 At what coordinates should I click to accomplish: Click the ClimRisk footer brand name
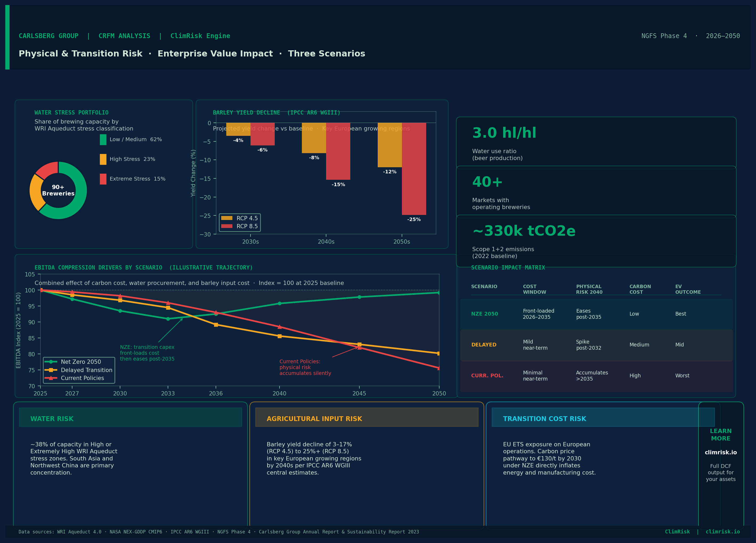[x=677, y=532]
